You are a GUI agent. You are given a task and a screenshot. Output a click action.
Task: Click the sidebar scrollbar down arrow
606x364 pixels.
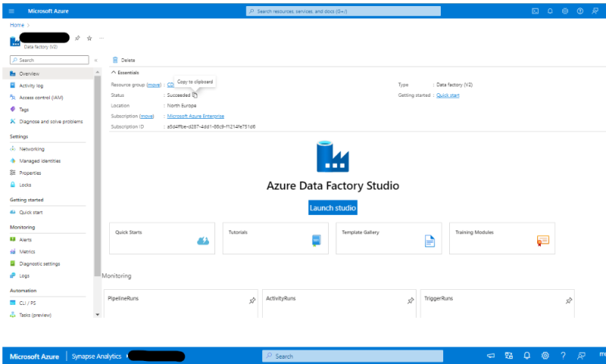(97, 314)
